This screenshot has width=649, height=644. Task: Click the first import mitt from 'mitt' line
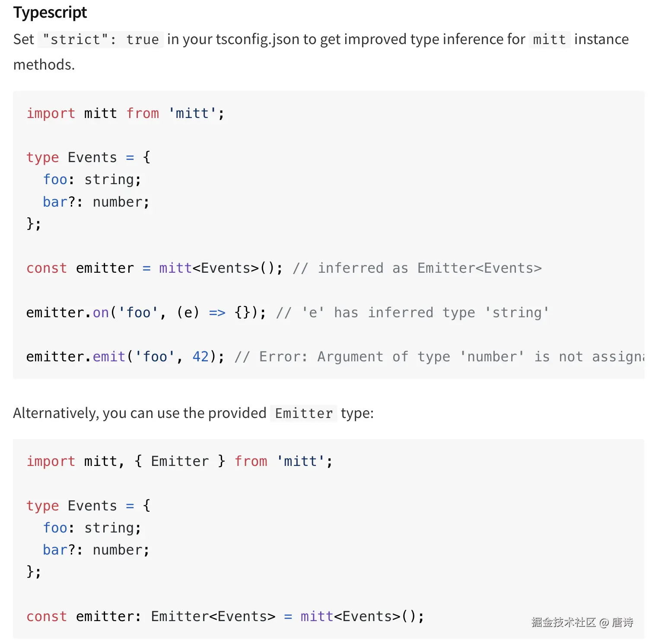click(x=125, y=113)
